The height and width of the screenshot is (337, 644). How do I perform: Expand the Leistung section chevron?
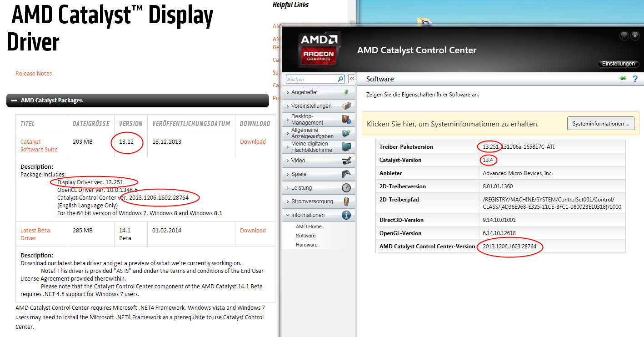point(288,188)
